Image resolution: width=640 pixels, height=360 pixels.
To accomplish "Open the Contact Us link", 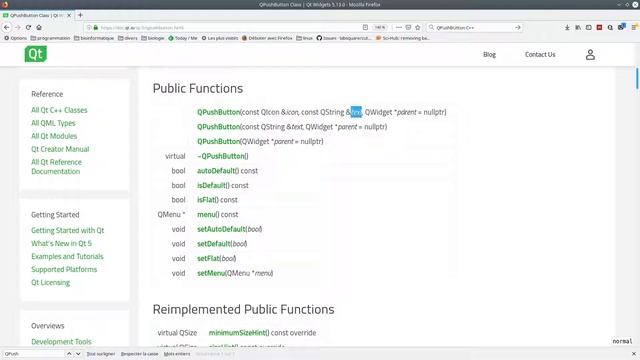I will click(540, 54).
